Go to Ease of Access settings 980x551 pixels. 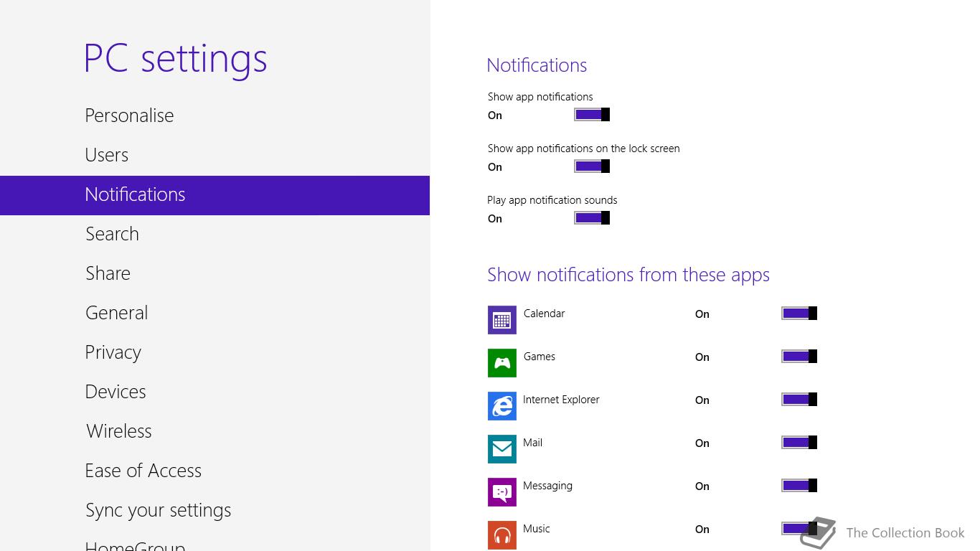pos(215,471)
